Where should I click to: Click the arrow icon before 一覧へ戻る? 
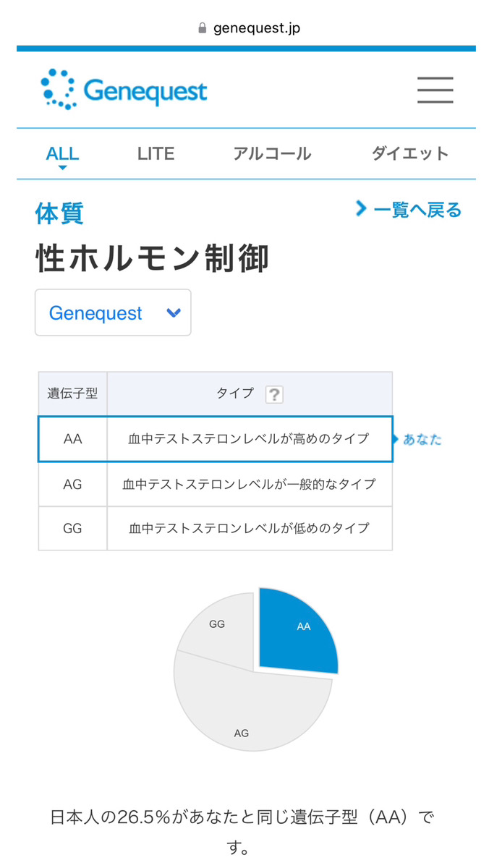coord(360,209)
